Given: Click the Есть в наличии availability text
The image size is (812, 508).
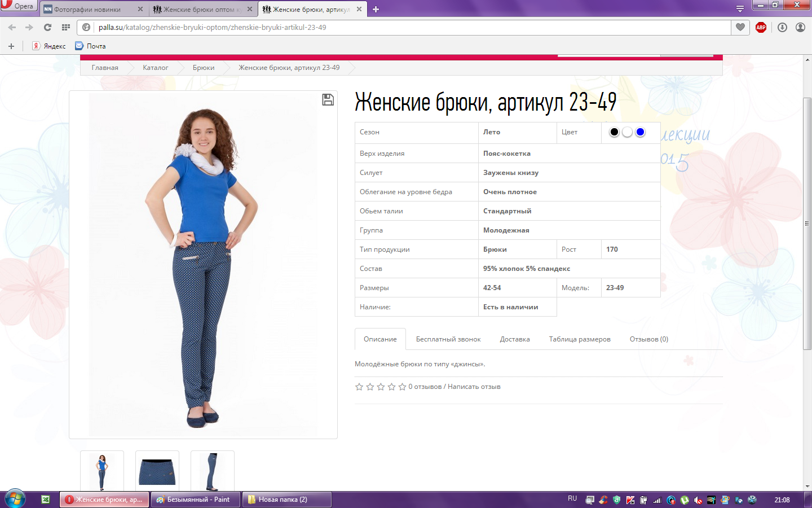Looking at the screenshot, I should point(511,307).
